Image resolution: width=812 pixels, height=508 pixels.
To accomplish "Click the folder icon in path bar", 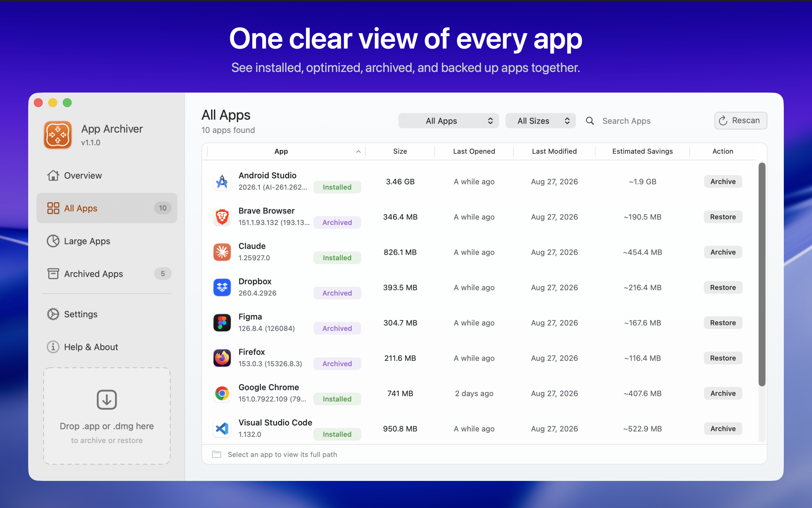I will point(217,454).
